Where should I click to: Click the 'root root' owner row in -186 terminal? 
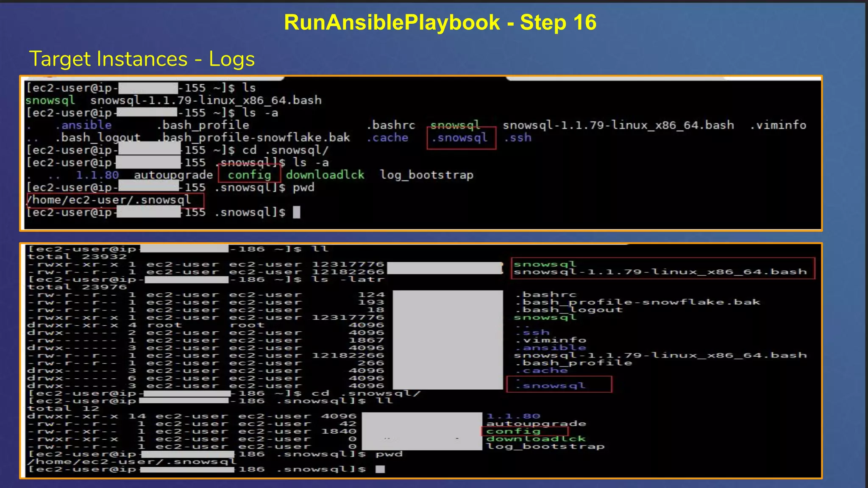tap(206, 325)
